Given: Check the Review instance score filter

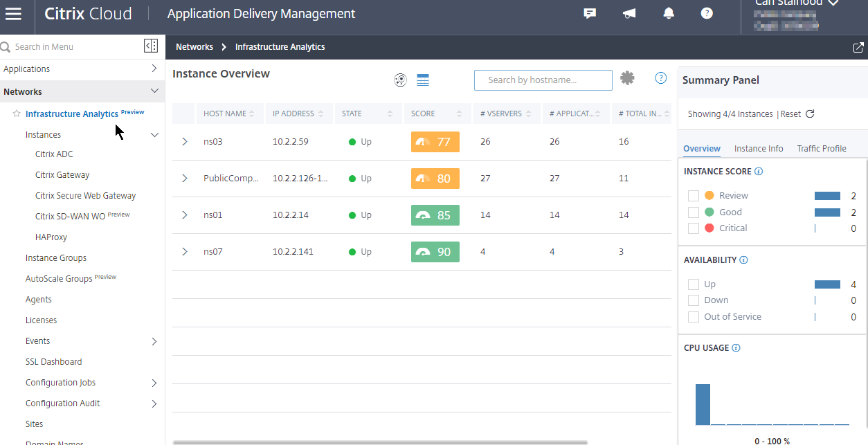Looking at the screenshot, I should (694, 196).
